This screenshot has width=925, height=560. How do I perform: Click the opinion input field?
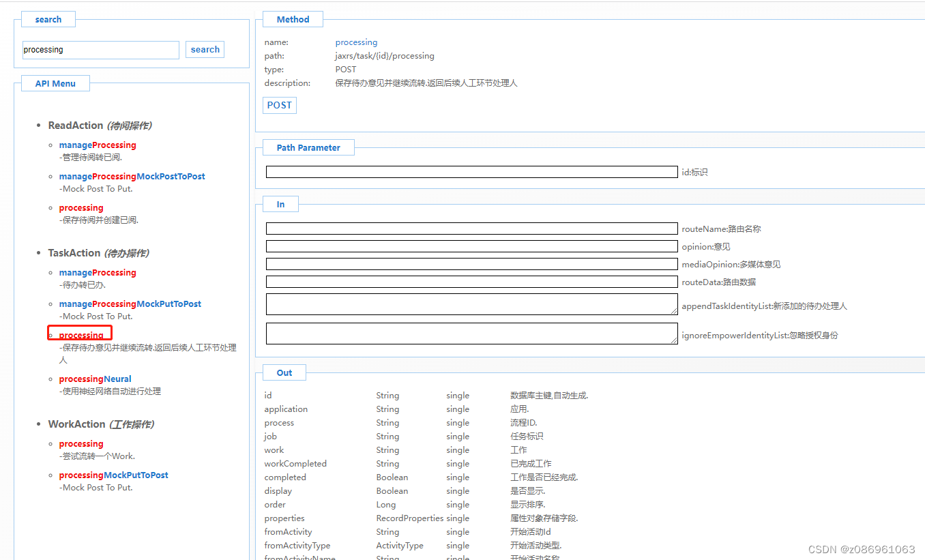(472, 246)
